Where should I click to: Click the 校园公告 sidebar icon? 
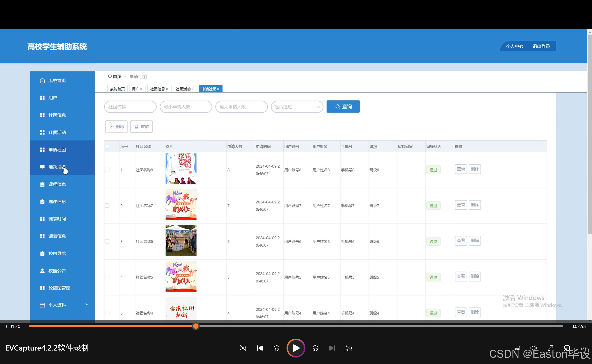(x=42, y=271)
